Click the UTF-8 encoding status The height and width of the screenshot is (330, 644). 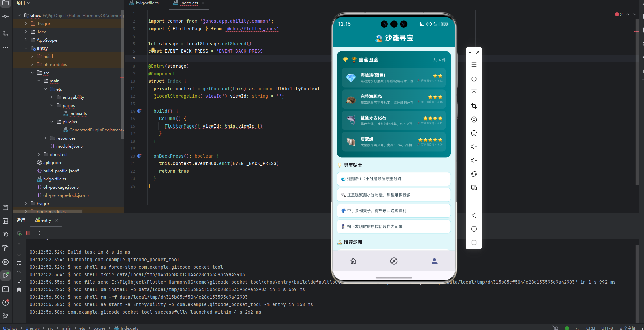coord(607,328)
